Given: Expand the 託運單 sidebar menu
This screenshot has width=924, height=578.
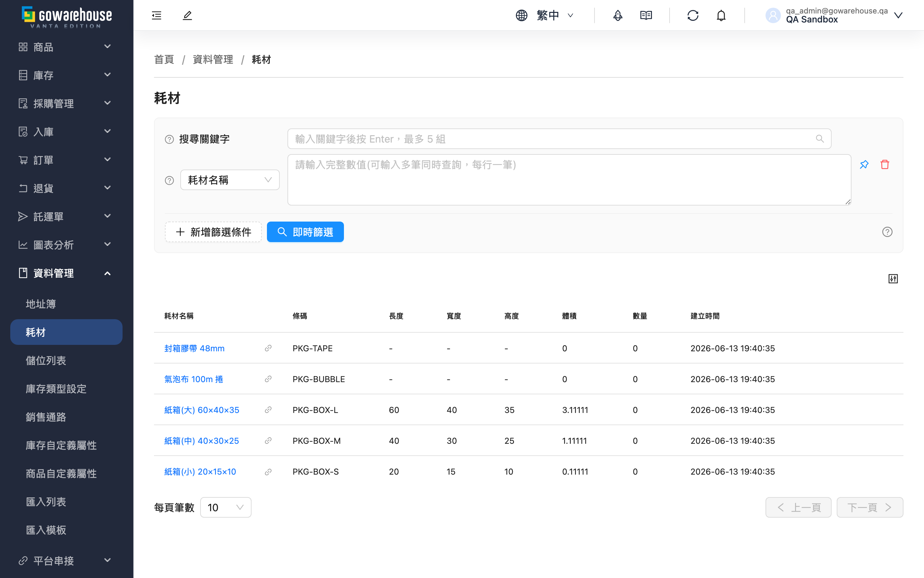Looking at the screenshot, I should (66, 216).
